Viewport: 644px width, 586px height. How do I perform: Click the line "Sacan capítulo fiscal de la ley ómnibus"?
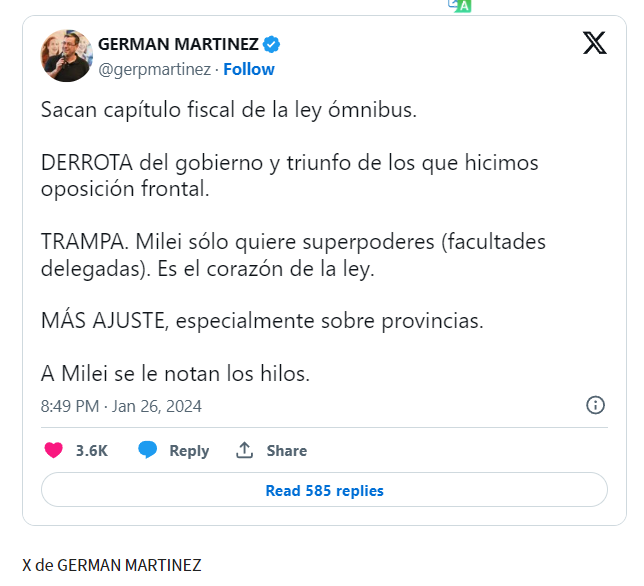tap(228, 109)
